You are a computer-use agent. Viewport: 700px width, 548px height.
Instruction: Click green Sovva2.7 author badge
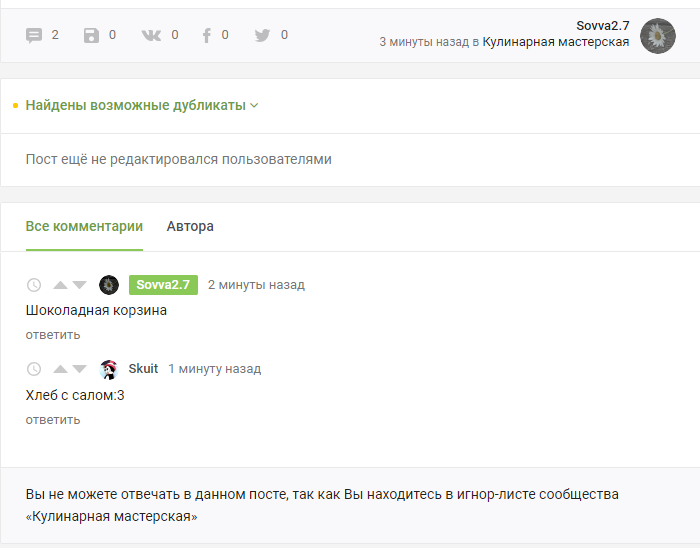point(163,285)
